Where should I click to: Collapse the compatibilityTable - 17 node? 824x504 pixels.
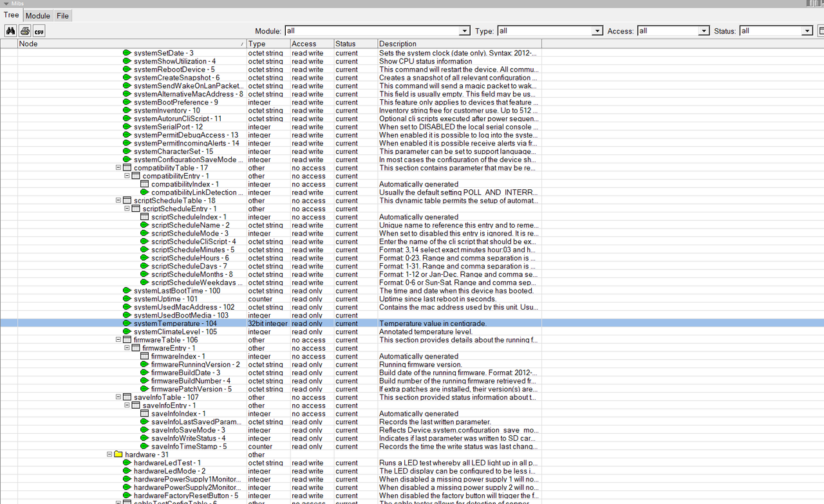118,168
